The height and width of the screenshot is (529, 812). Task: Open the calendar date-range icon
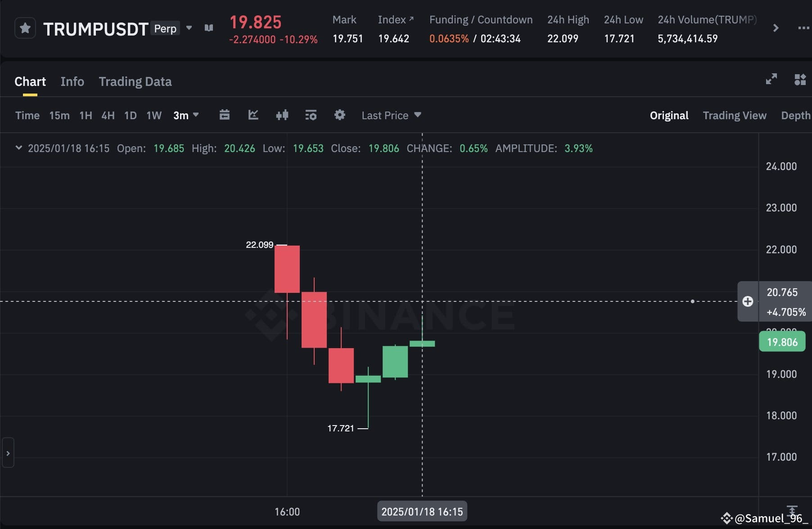point(225,115)
